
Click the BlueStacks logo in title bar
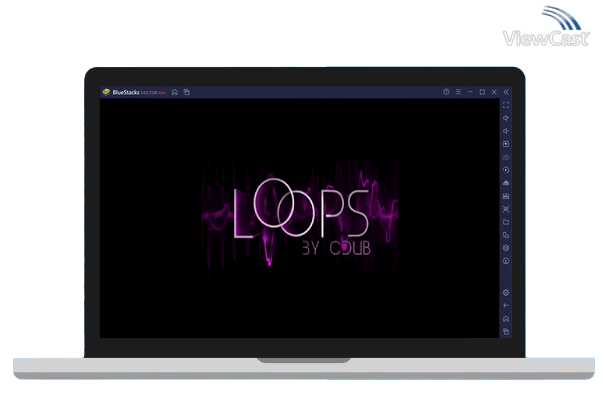click(106, 92)
